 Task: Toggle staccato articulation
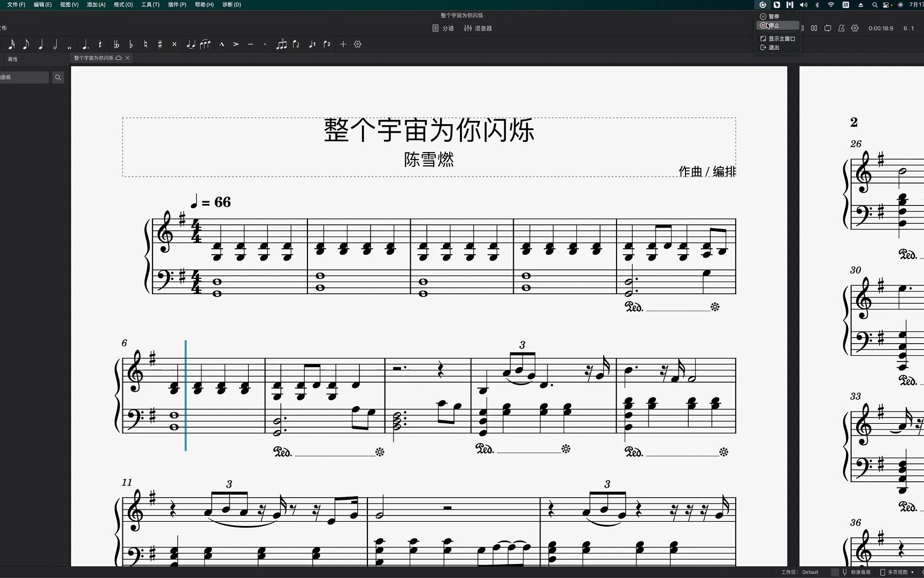[265, 44]
